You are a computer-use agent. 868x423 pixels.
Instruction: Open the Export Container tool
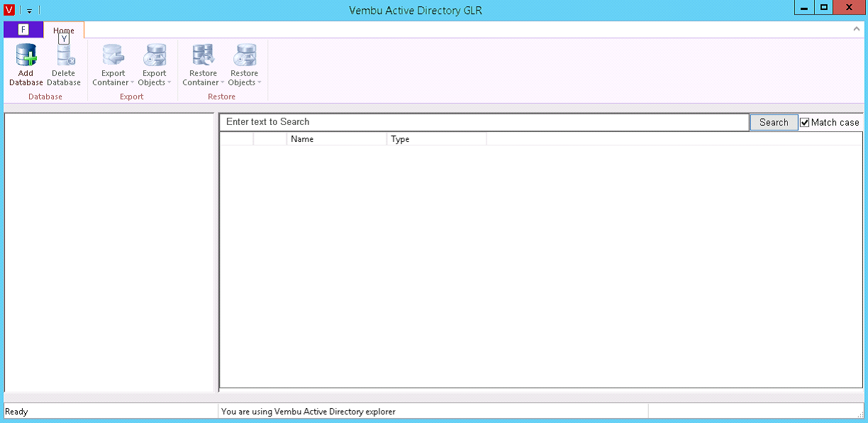point(113,65)
